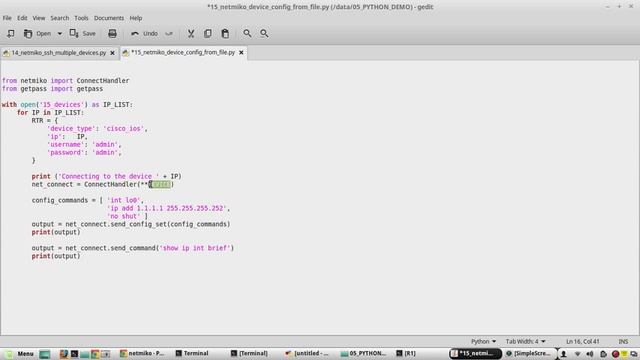Open the File menu
The image size is (640, 360).
[7, 18]
